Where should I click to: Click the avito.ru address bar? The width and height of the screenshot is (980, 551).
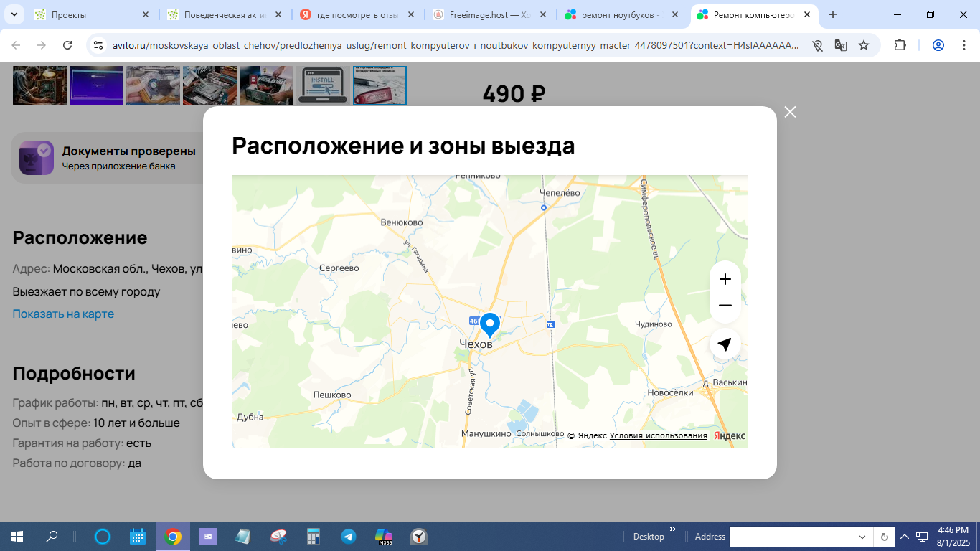456,45
